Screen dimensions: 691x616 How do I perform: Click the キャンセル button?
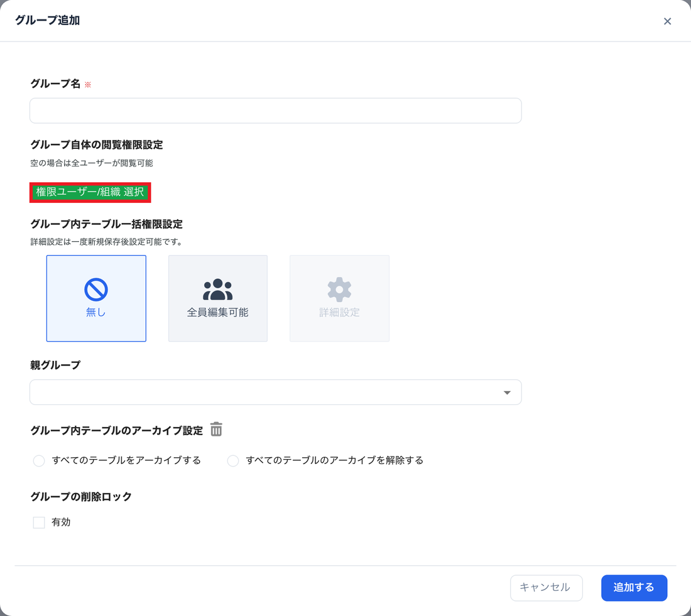(546, 588)
